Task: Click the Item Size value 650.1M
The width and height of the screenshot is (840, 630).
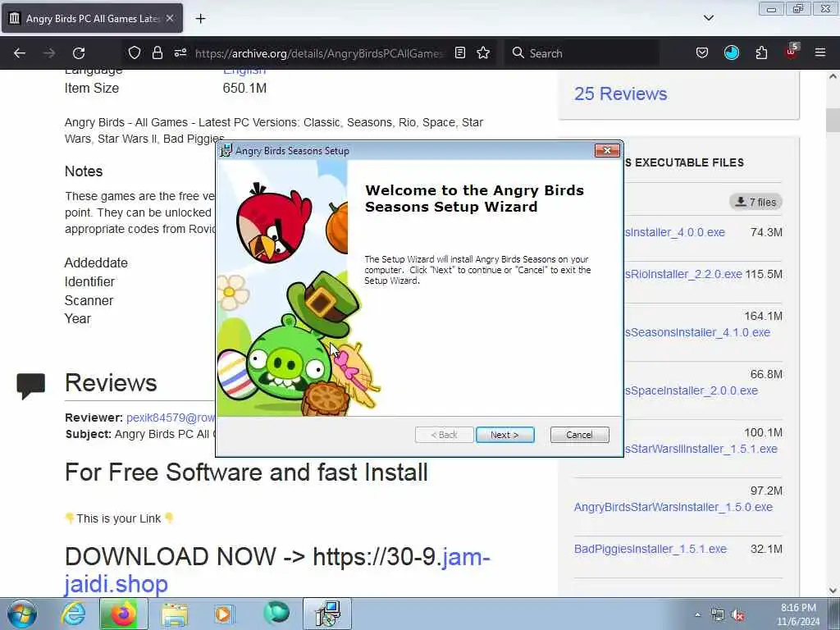Action: [244, 89]
